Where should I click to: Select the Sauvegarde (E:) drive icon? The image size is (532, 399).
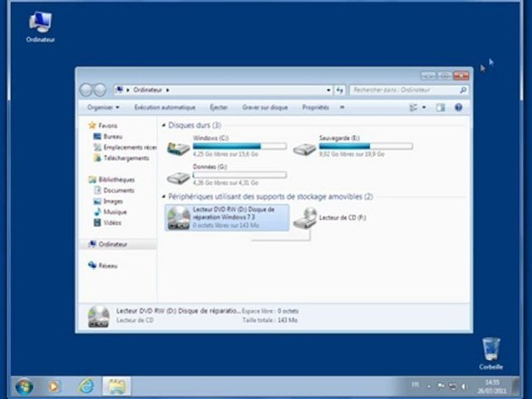(304, 149)
